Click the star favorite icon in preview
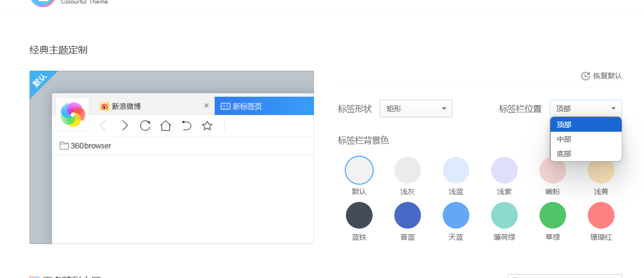Viewport: 644px width, 278px height. [207, 126]
